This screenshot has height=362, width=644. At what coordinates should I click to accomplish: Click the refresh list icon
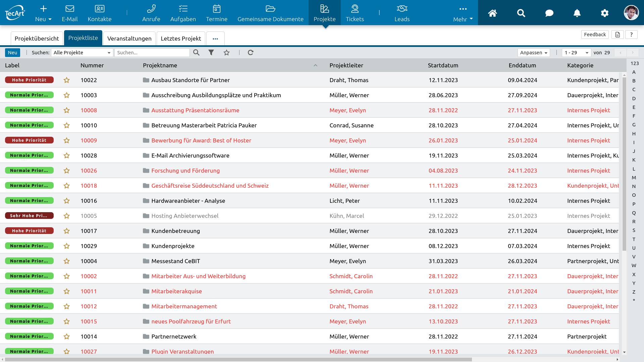click(251, 53)
